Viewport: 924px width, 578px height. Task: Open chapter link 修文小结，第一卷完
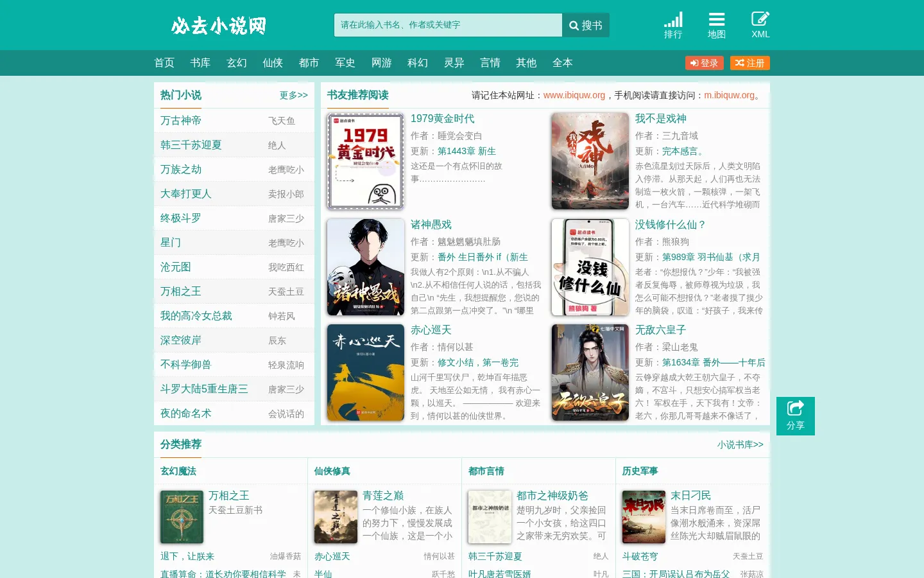click(478, 362)
